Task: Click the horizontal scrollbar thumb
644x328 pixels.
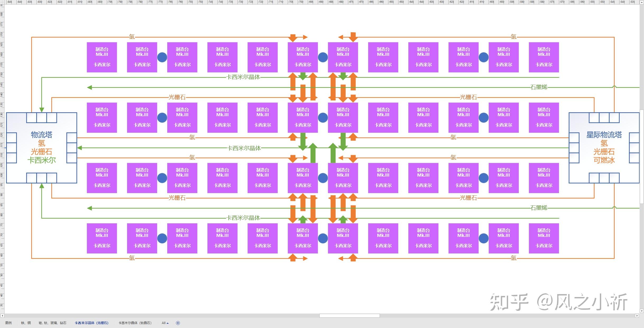Action: [349, 316]
